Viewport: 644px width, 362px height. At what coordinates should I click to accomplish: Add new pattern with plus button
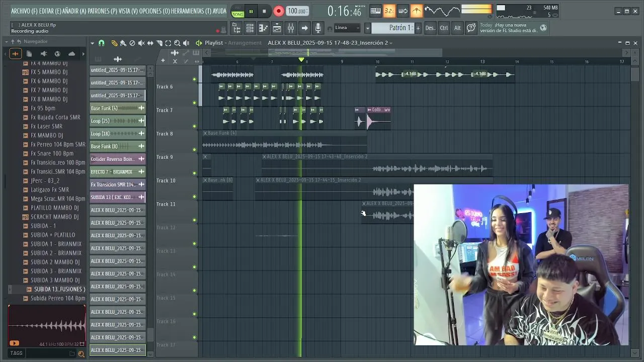(x=418, y=28)
